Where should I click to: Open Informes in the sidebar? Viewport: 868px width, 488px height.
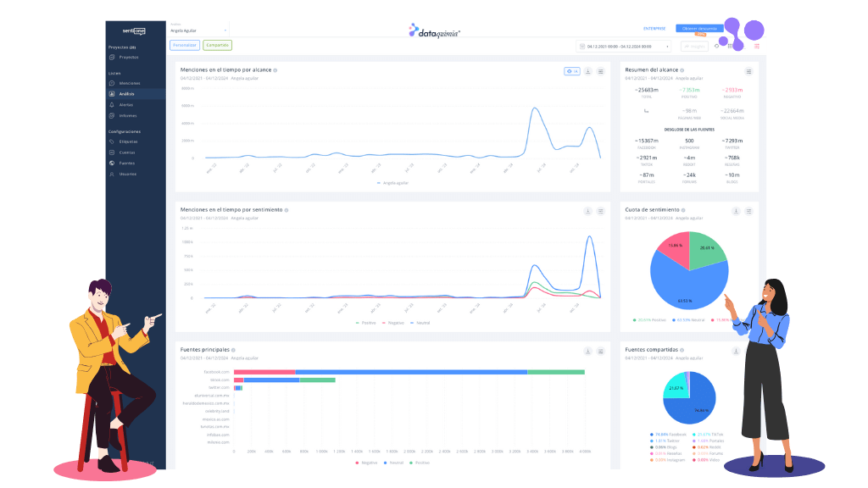pyautogui.click(x=127, y=115)
